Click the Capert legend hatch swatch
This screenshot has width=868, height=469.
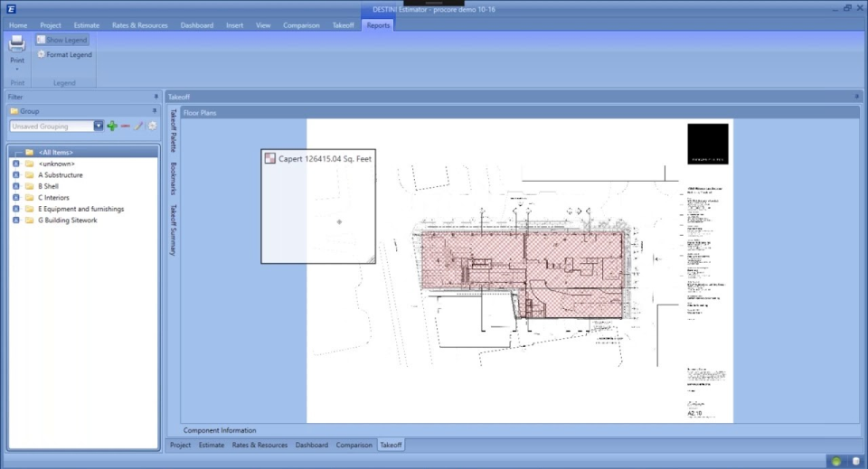coord(269,158)
